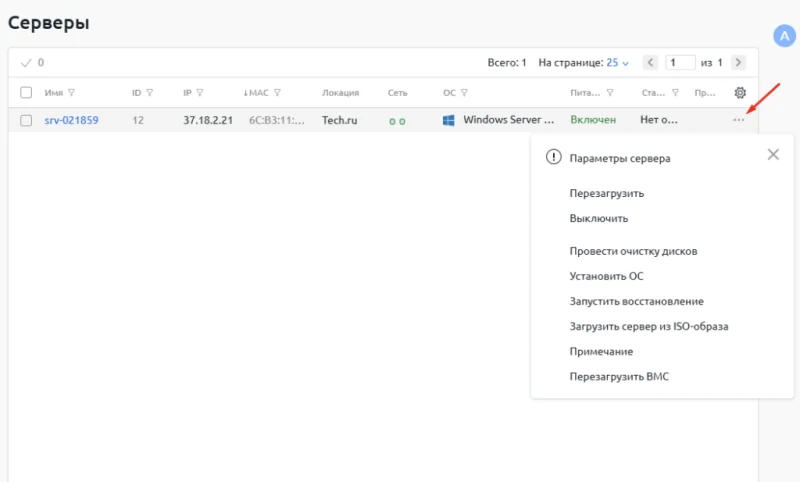Click the page number input field
This screenshot has height=482, width=800.
(680, 62)
